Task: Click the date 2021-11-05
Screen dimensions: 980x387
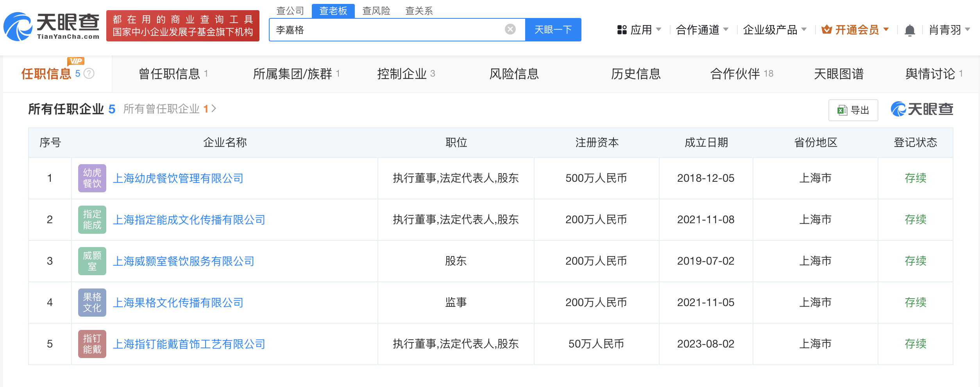Action: tap(706, 303)
